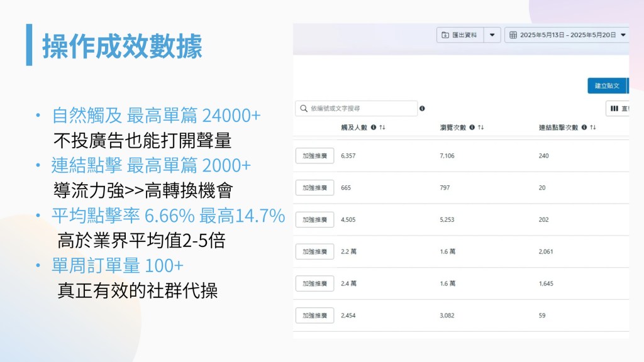Click the blue 建立貼文 button
The image size is (644, 362).
[607, 85]
